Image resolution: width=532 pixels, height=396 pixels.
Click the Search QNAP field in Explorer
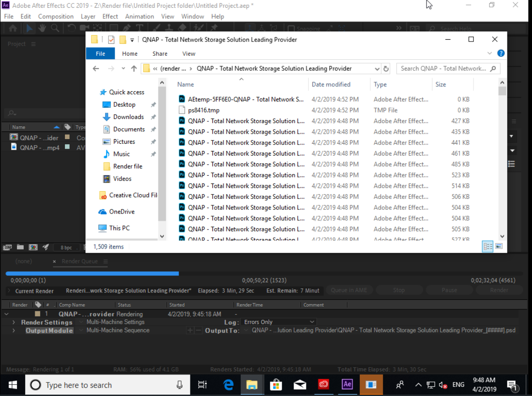click(448, 68)
